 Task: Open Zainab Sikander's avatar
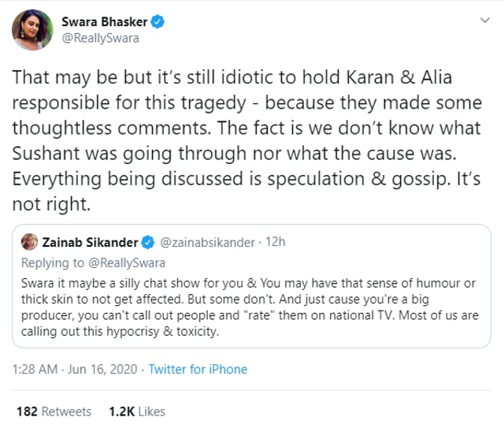pos(29,242)
